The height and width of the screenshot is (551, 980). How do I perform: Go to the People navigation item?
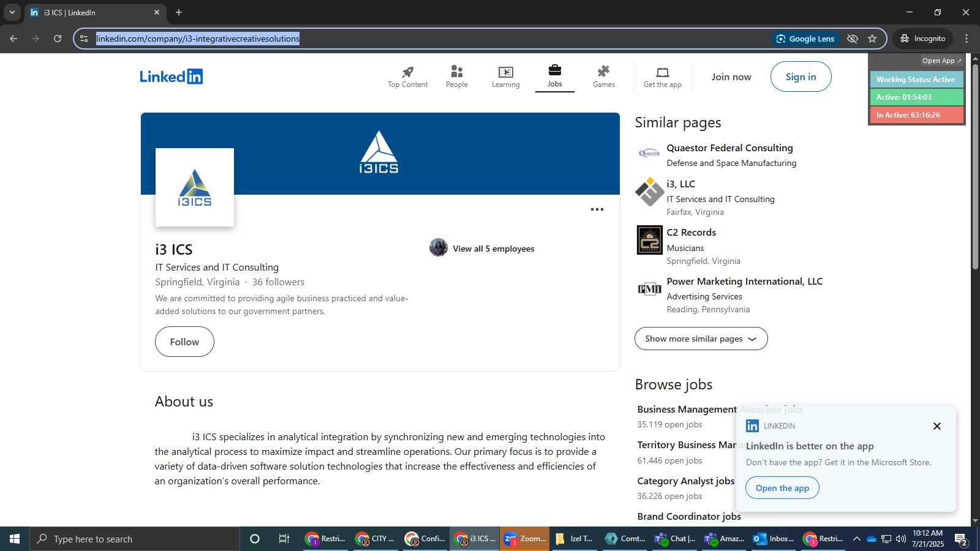tap(456, 77)
